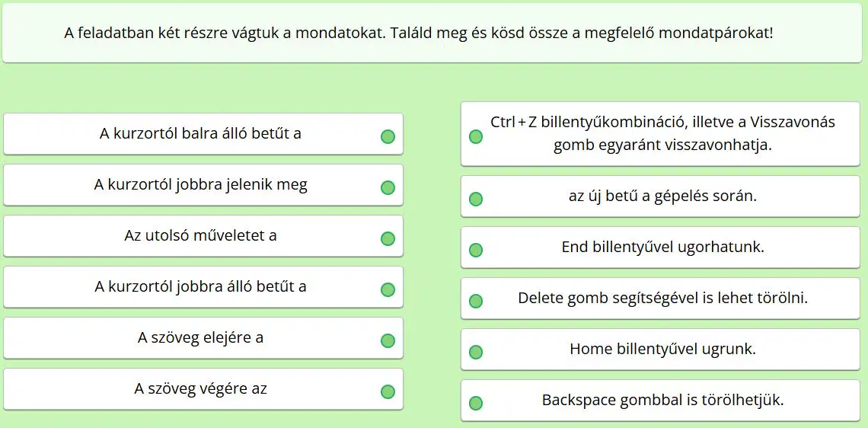
Task: Click the green dot next to 'A szöveg elejére a'
Action: [x=388, y=340]
